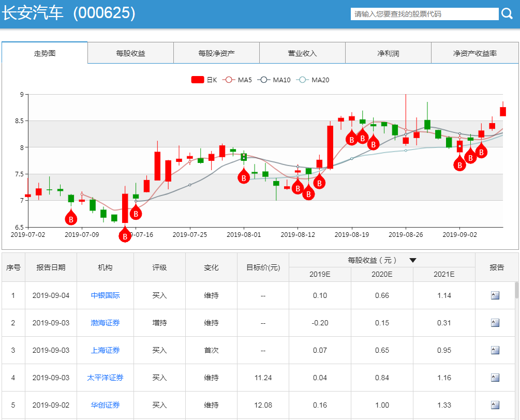Click the 2019-08-19 axis date label

pyautogui.click(x=351, y=235)
